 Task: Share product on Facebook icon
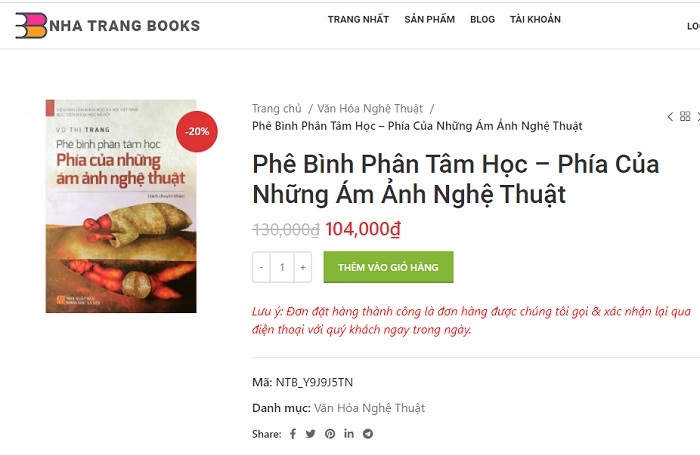point(293,434)
